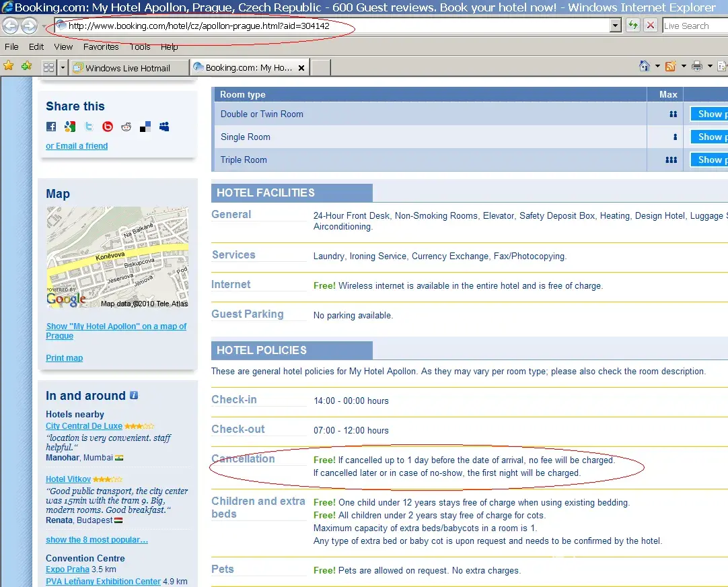Click the Print toolbar icon

click(x=696, y=66)
